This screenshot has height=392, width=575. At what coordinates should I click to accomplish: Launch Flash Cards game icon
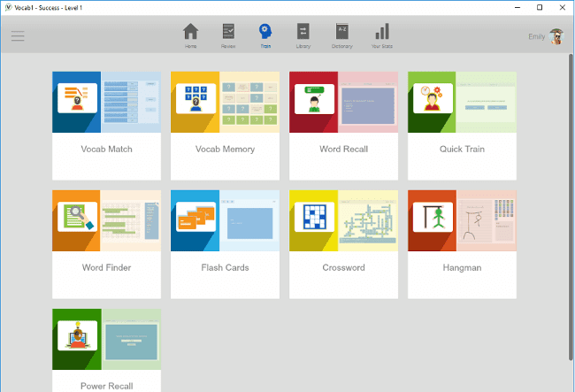(195, 217)
